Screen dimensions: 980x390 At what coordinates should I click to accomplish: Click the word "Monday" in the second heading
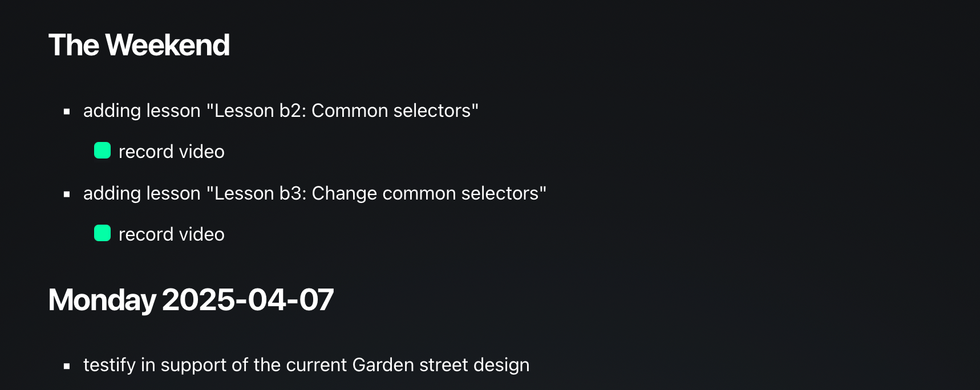[x=102, y=300]
